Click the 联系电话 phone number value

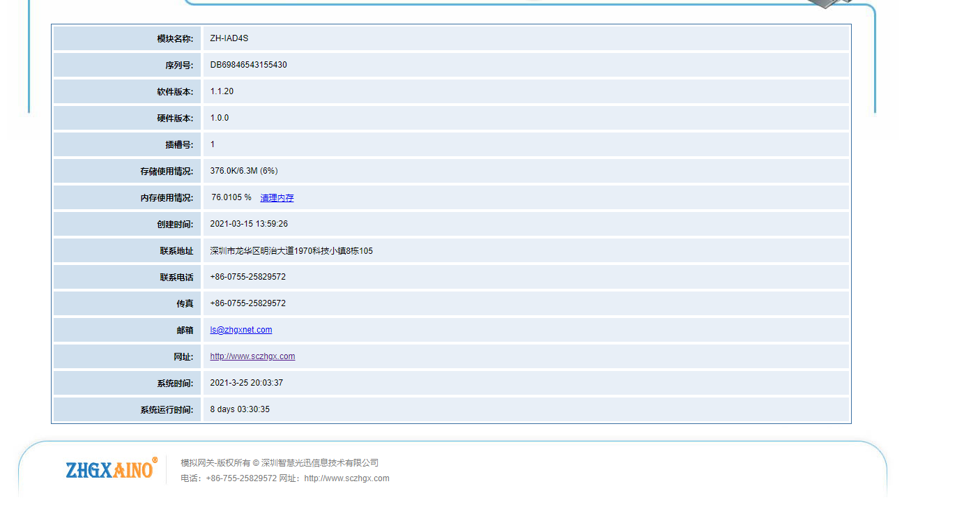point(247,277)
